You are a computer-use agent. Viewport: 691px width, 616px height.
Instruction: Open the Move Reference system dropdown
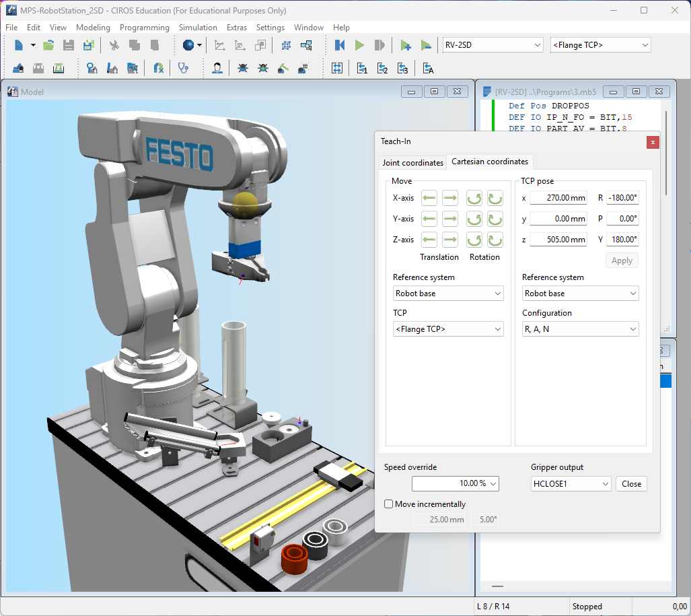[447, 294]
